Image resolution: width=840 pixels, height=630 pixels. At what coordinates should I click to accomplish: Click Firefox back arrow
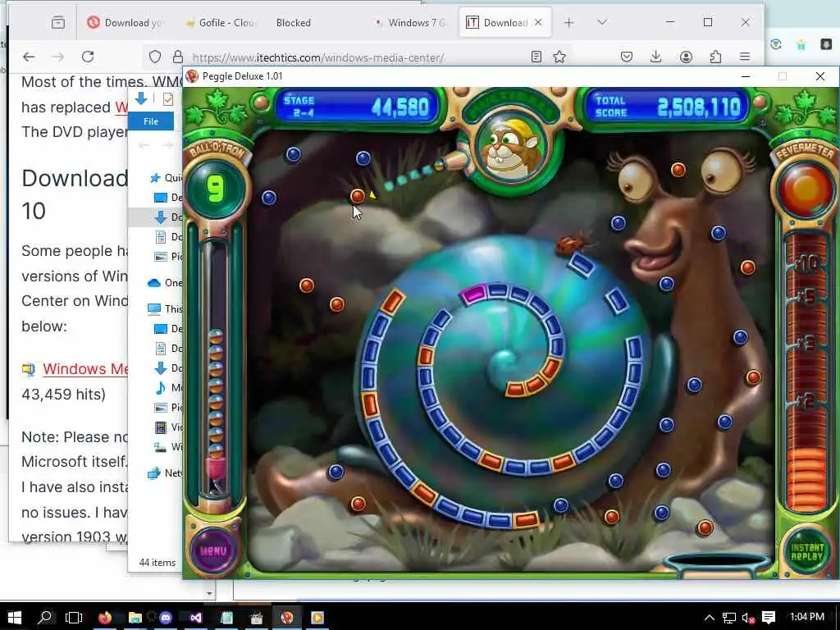(x=29, y=57)
